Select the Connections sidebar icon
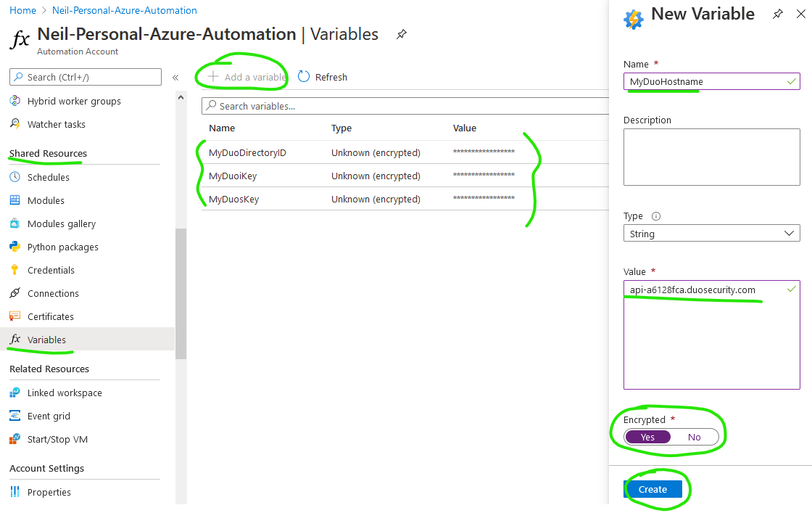812x513 pixels. pos(16,293)
